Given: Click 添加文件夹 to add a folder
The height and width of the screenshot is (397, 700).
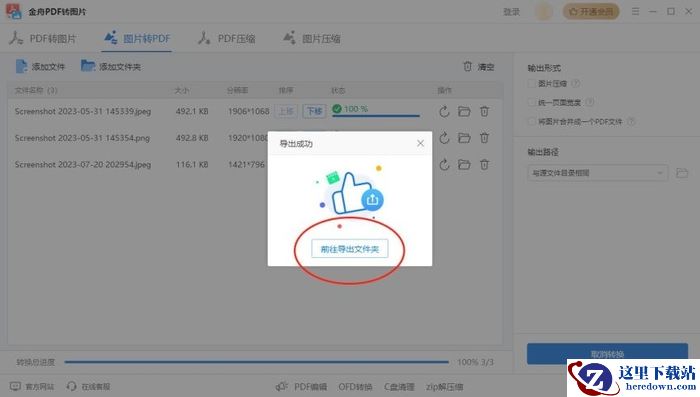Looking at the screenshot, I should [111, 67].
